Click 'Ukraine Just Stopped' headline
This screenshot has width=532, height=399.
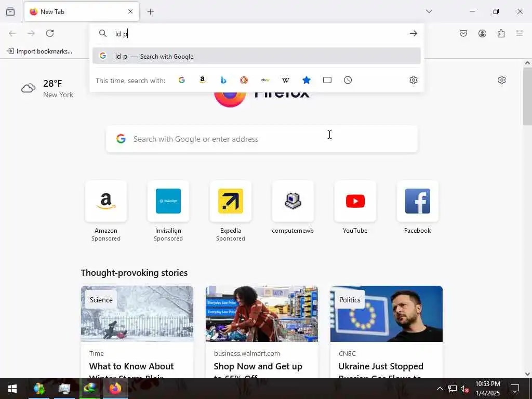pos(381,366)
